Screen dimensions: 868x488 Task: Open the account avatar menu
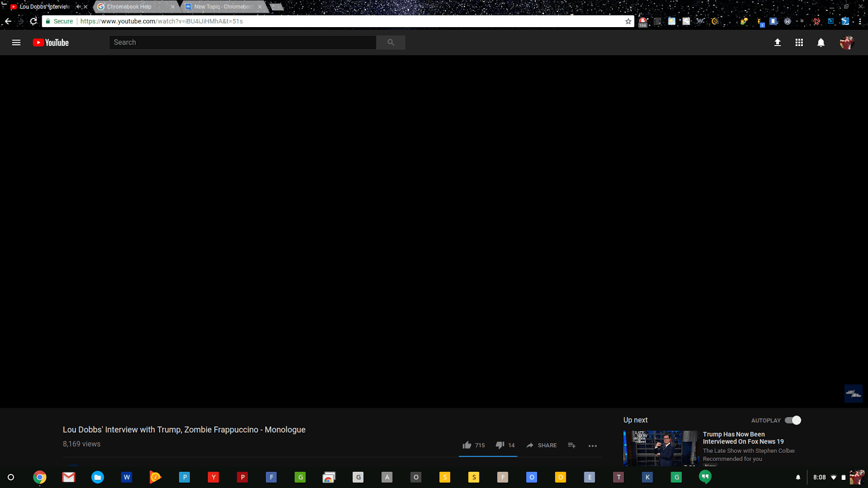[x=846, y=42]
